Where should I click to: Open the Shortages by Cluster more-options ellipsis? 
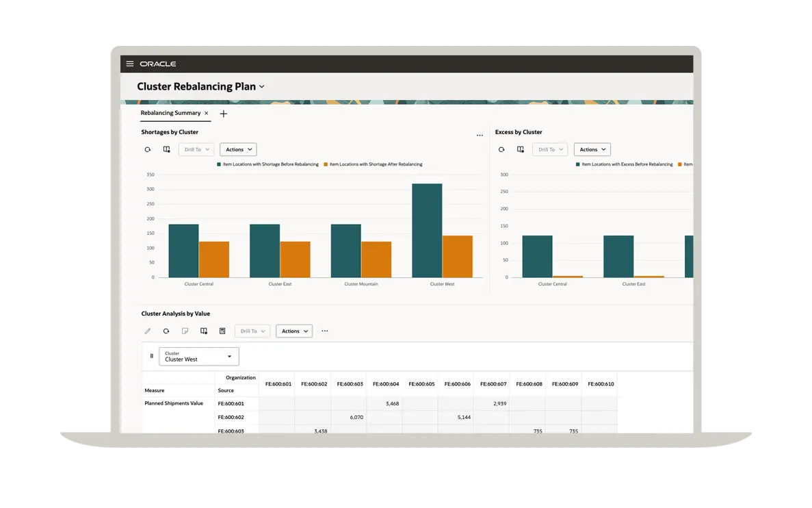tap(480, 136)
